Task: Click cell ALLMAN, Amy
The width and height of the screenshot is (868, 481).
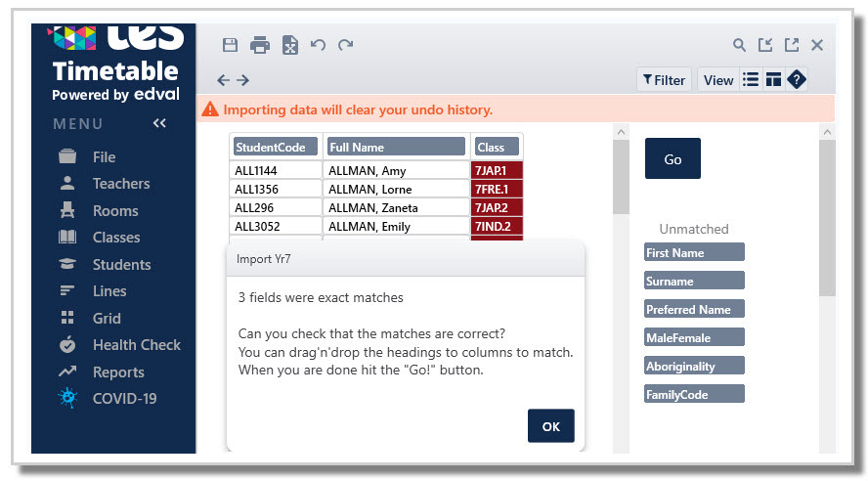Action: click(x=396, y=170)
